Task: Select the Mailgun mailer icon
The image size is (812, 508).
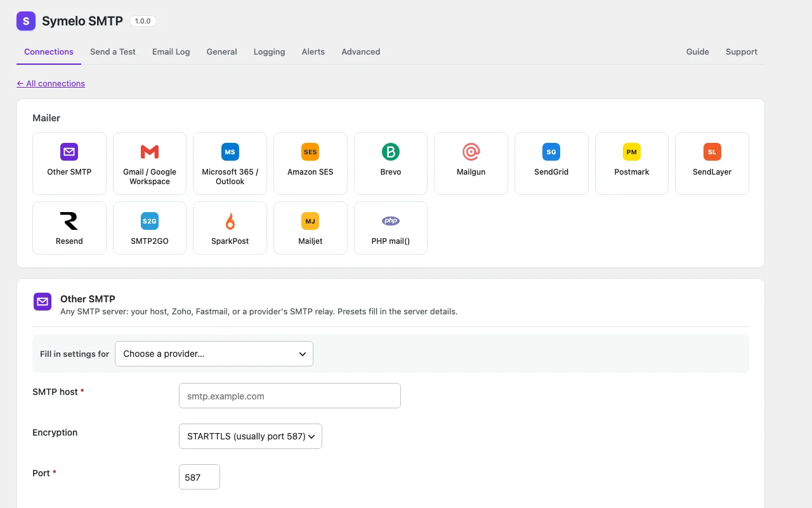Action: tap(471, 152)
